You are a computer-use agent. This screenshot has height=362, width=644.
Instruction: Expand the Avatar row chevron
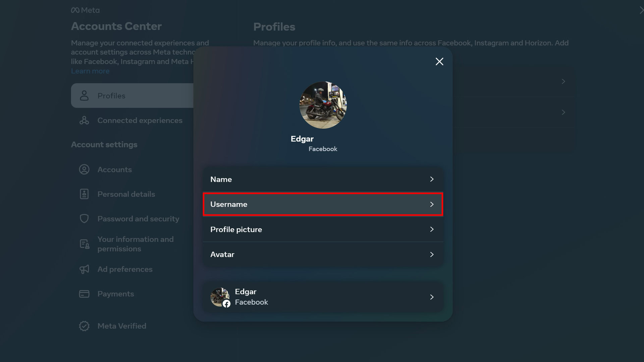point(432,255)
